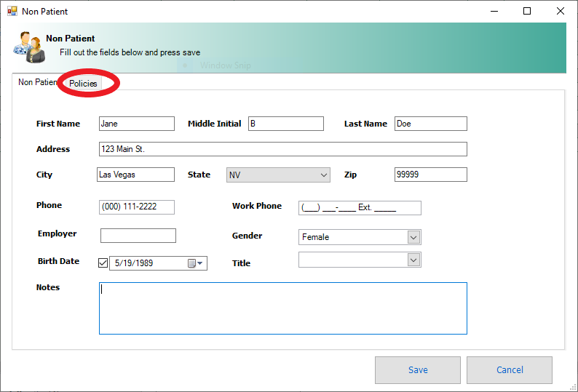The height and width of the screenshot is (392, 578).
Task: Select the Non Patient tab
Action: click(36, 83)
